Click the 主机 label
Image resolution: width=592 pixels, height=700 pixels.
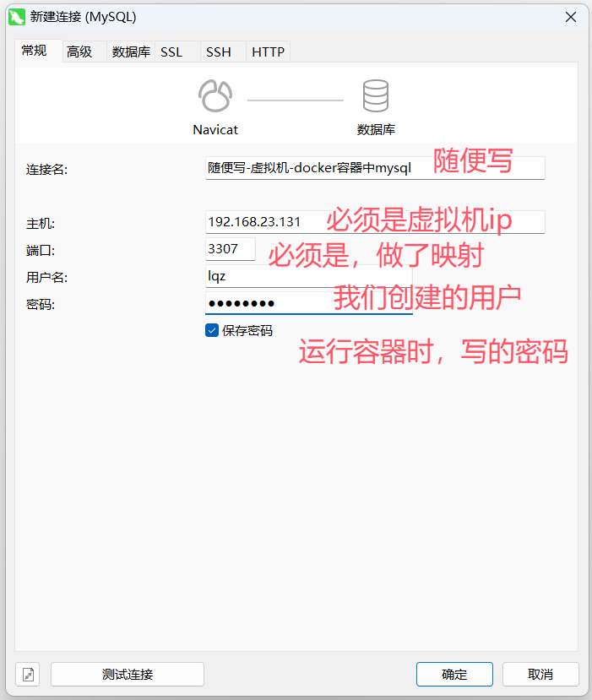pyautogui.click(x=41, y=223)
